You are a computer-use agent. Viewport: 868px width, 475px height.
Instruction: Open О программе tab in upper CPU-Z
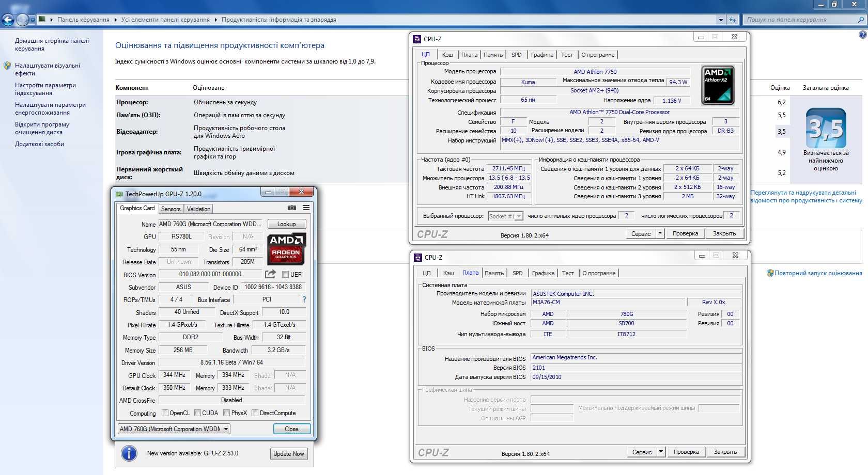[x=598, y=55]
